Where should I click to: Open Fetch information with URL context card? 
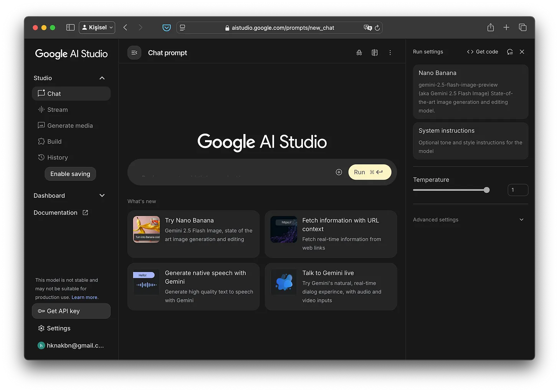(x=331, y=234)
